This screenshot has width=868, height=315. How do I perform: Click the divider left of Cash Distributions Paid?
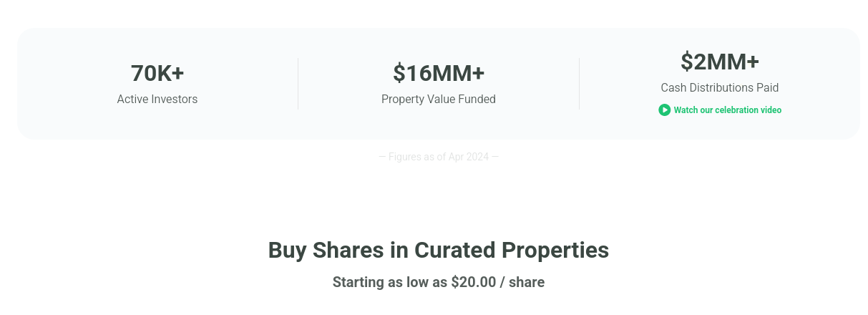(579, 84)
